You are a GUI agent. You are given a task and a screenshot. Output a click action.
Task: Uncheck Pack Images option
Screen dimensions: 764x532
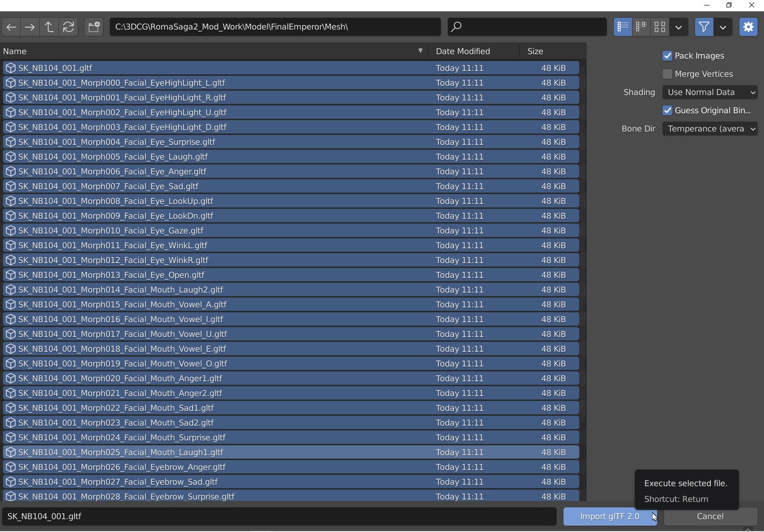point(667,56)
